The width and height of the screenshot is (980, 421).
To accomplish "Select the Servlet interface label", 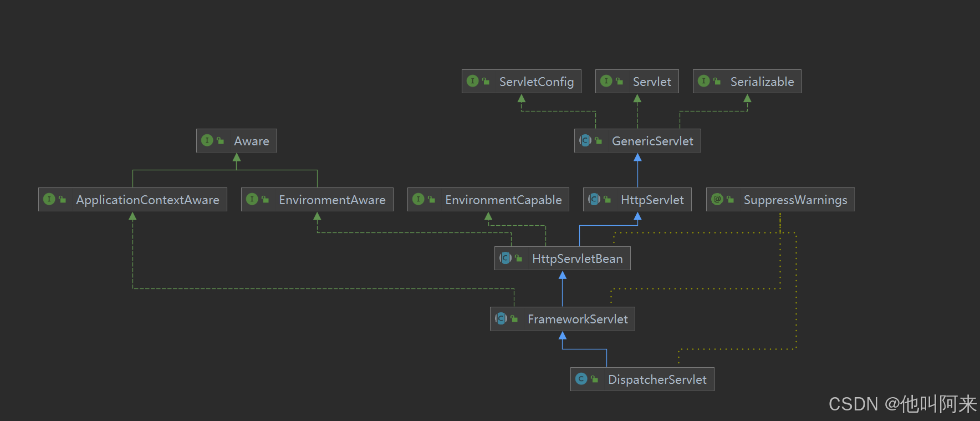I will pyautogui.click(x=652, y=82).
